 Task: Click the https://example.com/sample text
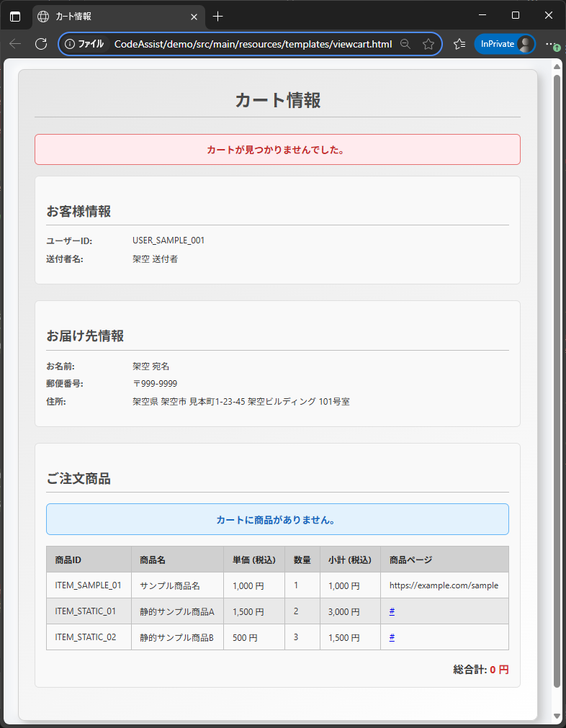444,585
